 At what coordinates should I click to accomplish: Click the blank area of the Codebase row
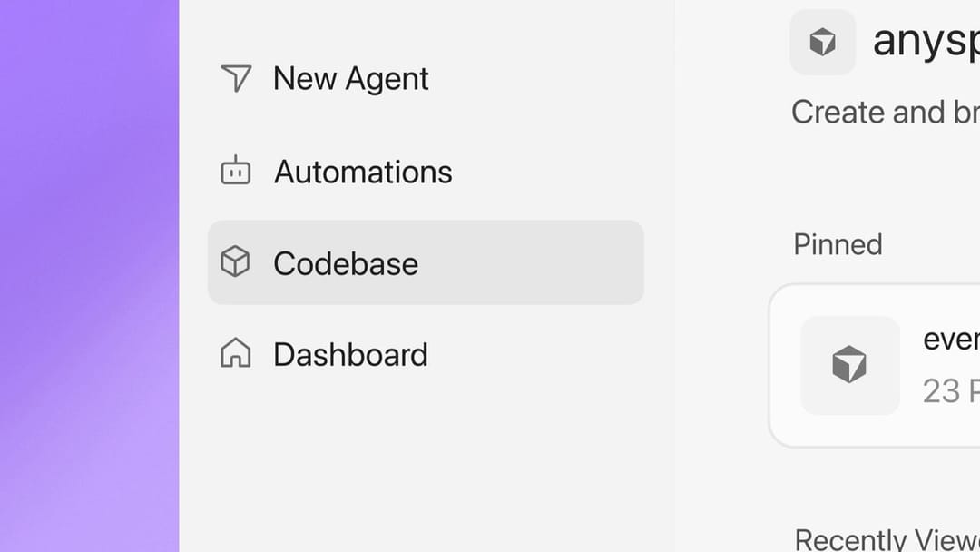coord(531,262)
